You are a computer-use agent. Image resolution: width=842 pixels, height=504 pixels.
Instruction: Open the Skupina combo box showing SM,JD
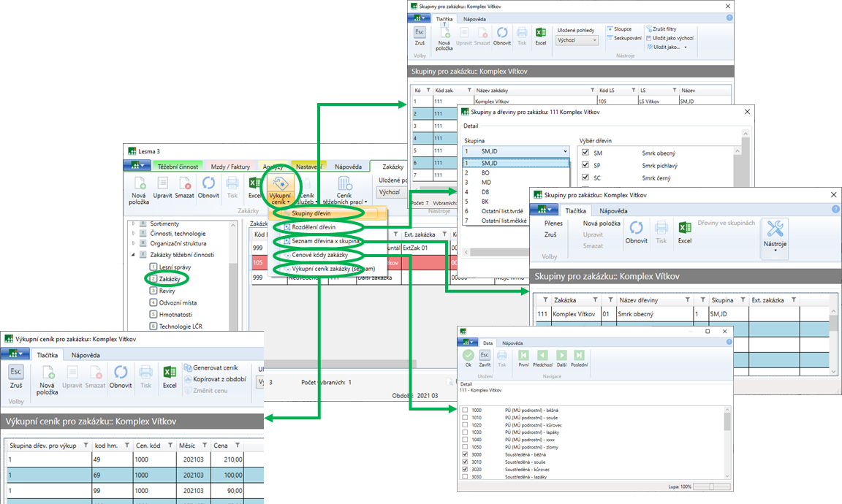[515, 151]
